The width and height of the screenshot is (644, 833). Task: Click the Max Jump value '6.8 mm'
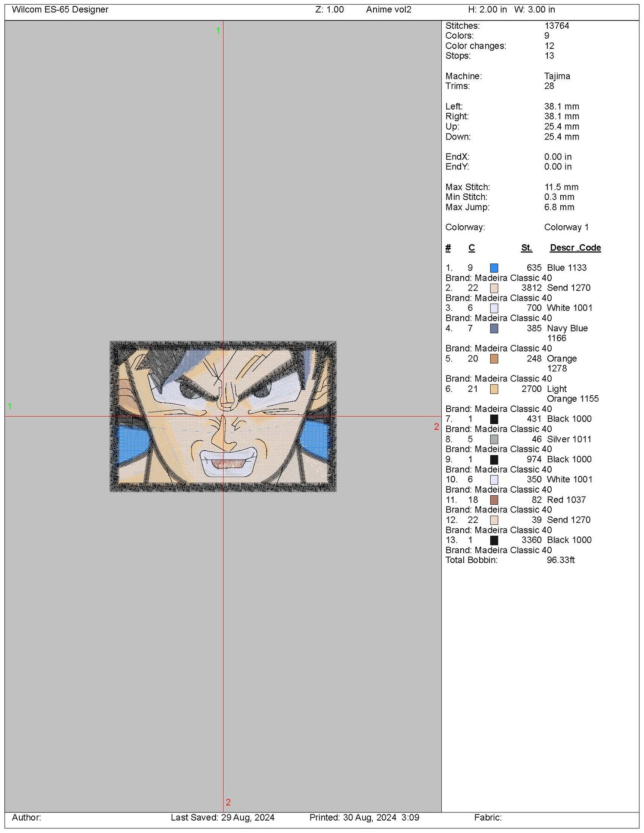click(x=559, y=207)
